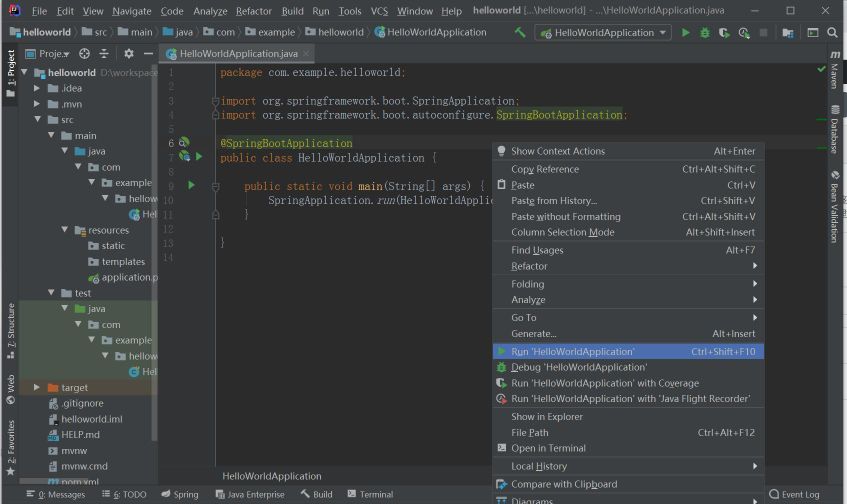Open the Refactor submenu in context menu
847x504 pixels.
pos(628,266)
